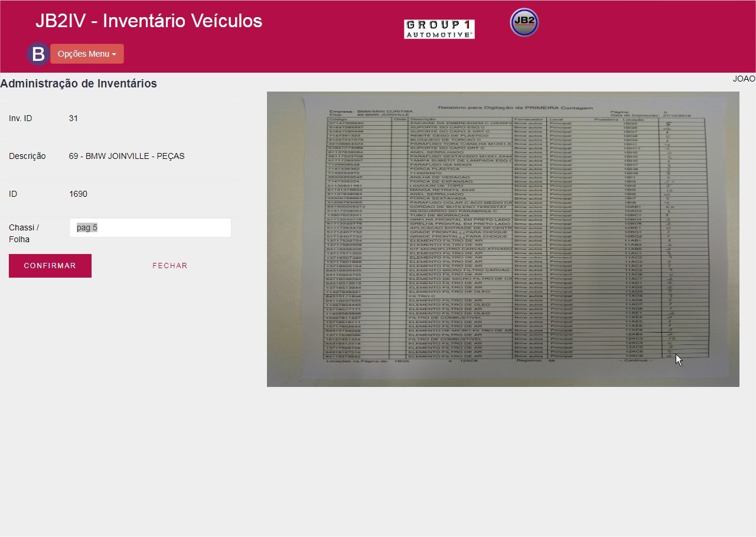Screen dimensions: 756x537
Task: Click the Group 1 Automotive logo
Action: click(x=439, y=29)
